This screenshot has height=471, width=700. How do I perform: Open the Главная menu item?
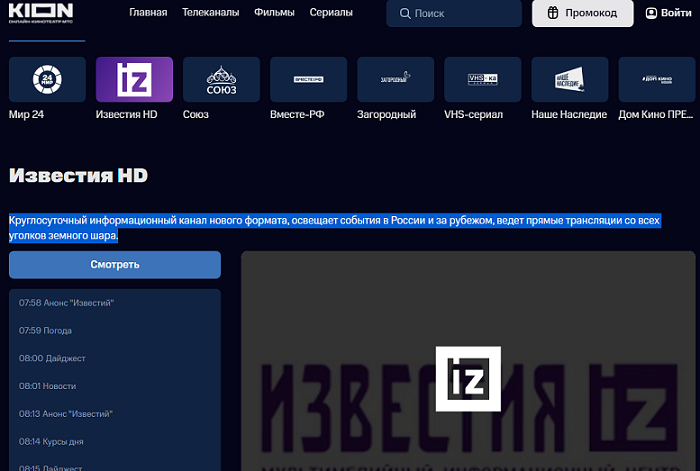[148, 13]
